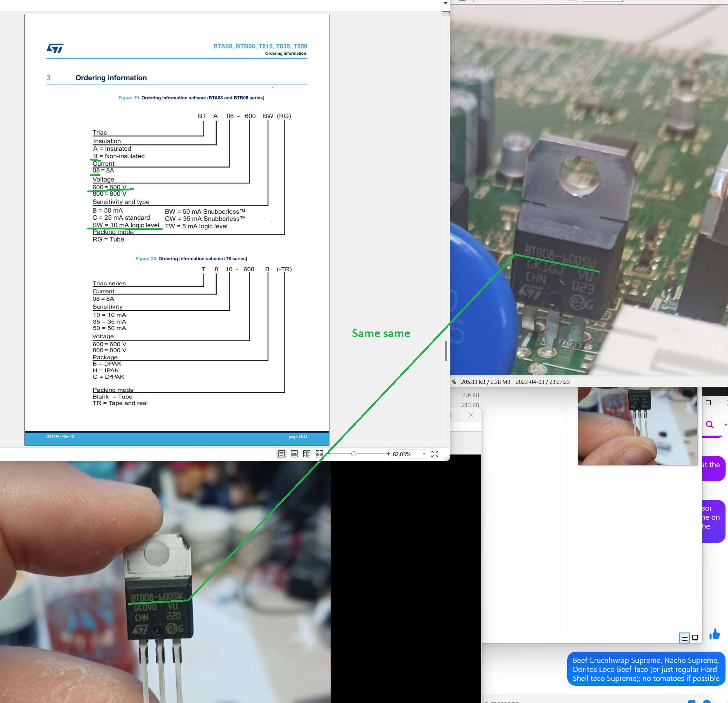
Task: Send a thumbs up like
Action: [x=715, y=634]
